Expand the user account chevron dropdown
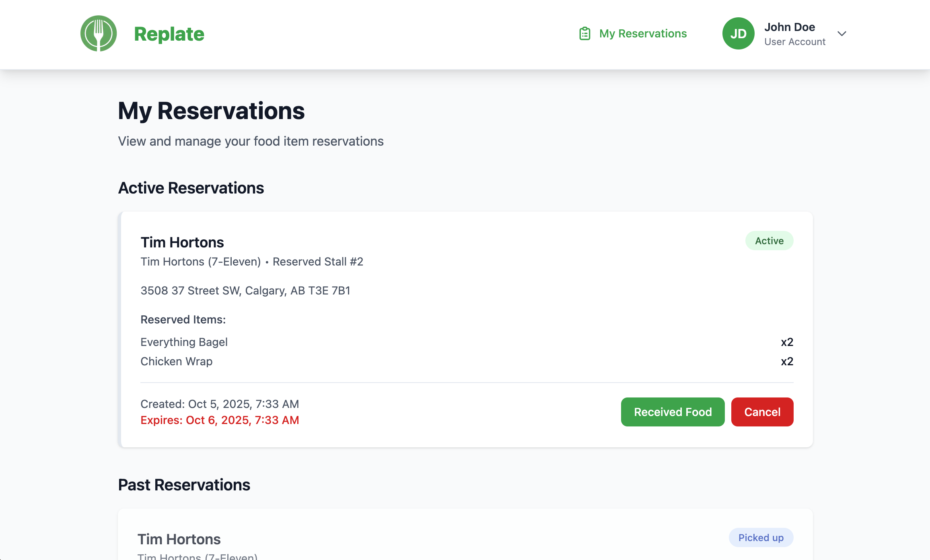The width and height of the screenshot is (930, 560). 842,33
